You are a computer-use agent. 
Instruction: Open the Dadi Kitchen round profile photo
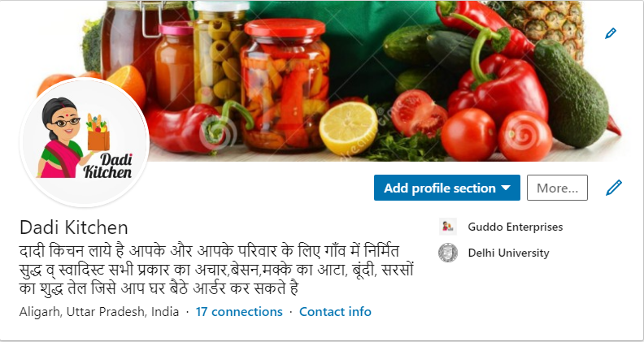85,141
